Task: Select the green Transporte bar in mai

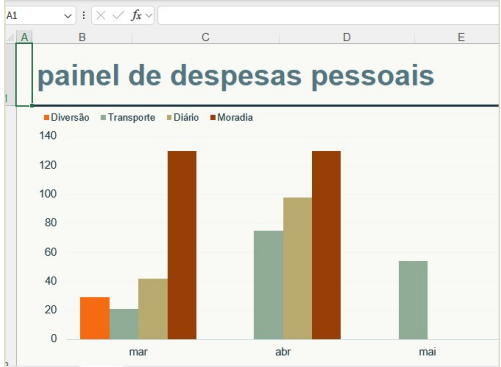Action: (413, 300)
